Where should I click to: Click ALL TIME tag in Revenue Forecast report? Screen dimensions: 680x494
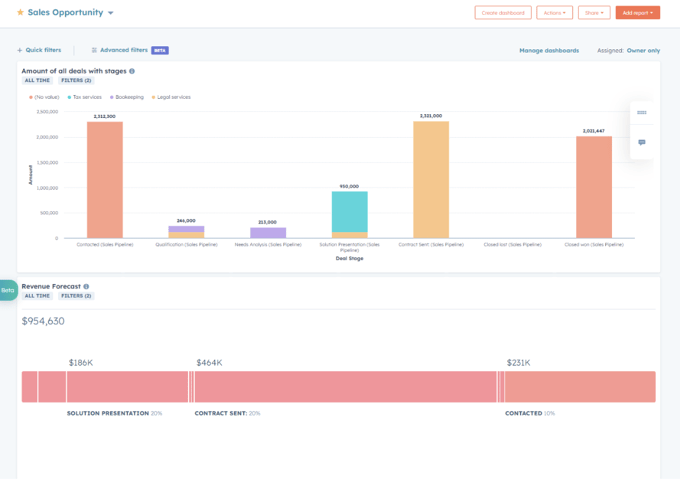click(x=37, y=296)
